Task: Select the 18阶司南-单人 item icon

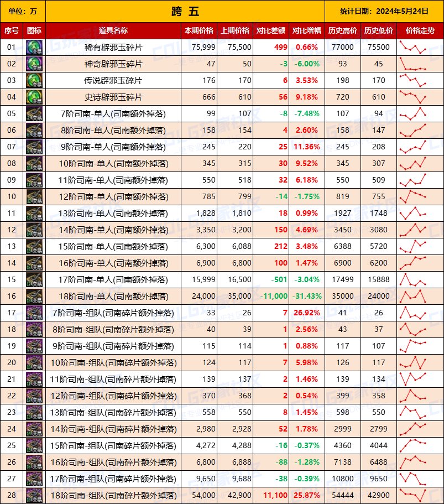Action: click(34, 297)
